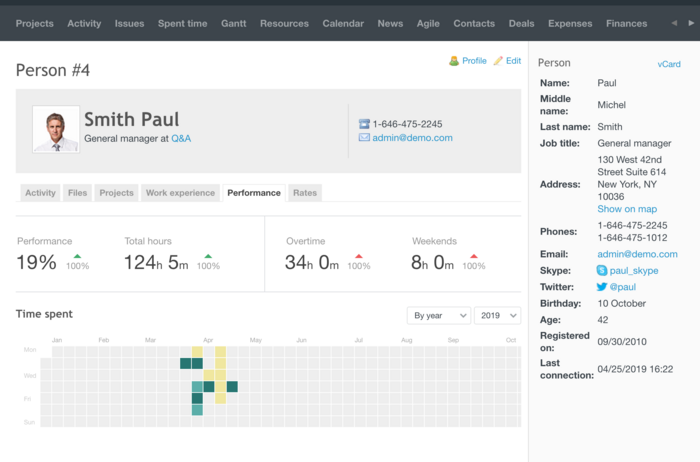700x462 pixels.
Task: Click the Profile icon
Action: (x=454, y=61)
